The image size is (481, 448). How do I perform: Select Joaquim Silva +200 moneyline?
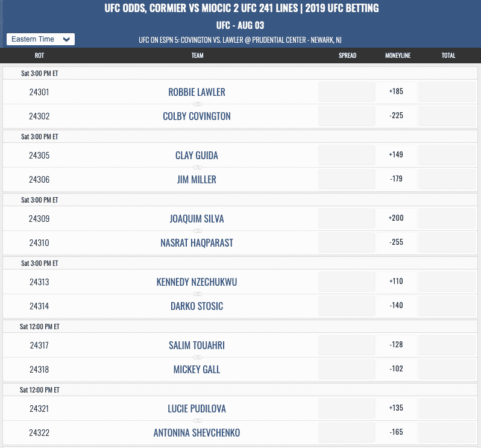[x=396, y=218]
